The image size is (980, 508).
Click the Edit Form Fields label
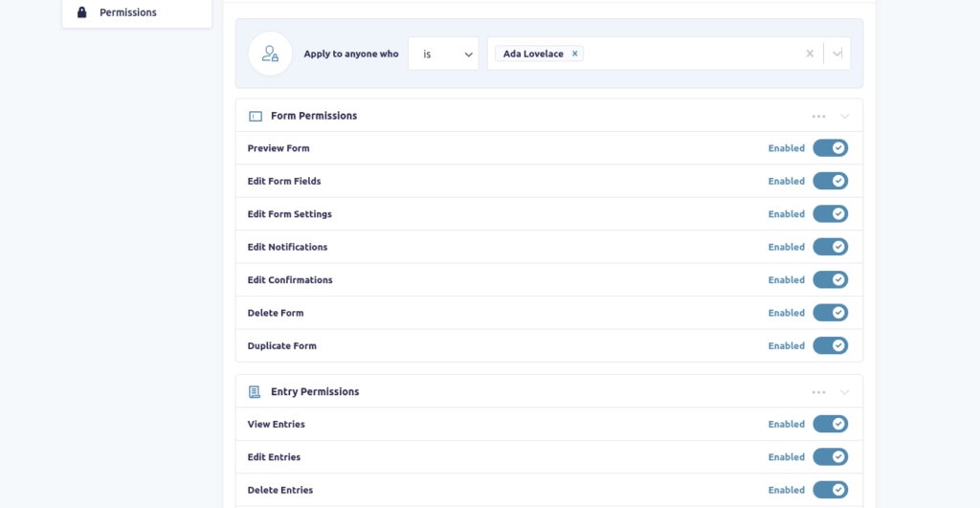(x=283, y=181)
